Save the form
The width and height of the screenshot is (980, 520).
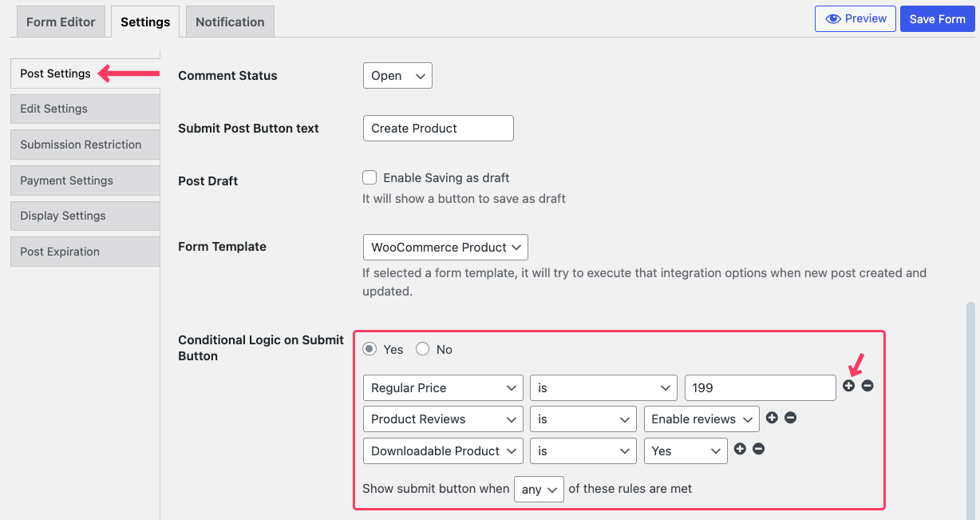937,19
